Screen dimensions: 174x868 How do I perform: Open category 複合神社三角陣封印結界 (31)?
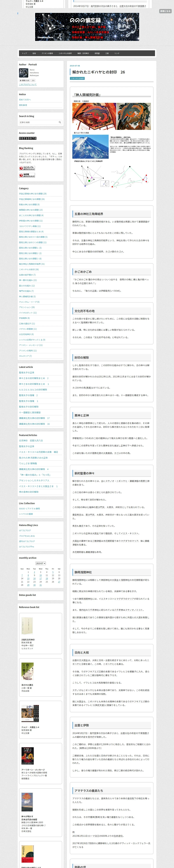tap(32, 264)
